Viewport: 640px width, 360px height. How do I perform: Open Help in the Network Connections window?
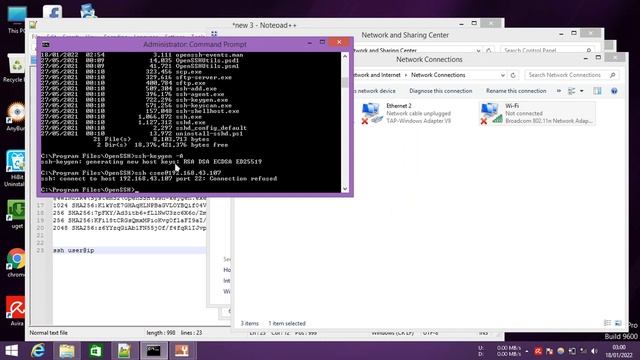coord(614,91)
